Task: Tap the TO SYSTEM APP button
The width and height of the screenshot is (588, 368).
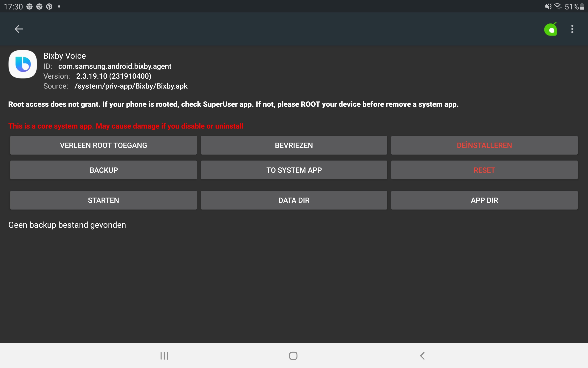Action: pyautogui.click(x=294, y=170)
